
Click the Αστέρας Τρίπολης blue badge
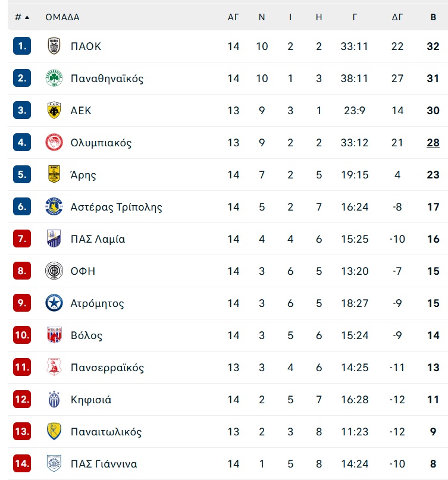pyautogui.click(x=54, y=206)
